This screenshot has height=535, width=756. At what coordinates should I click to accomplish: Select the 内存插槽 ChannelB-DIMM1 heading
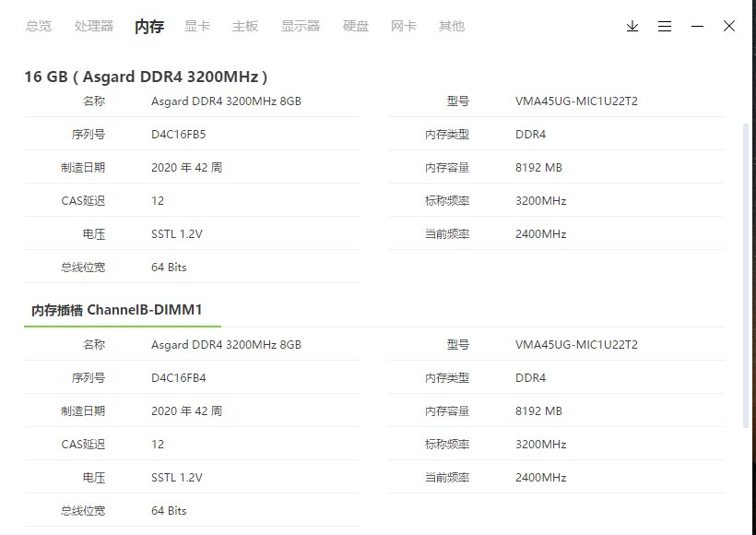(x=117, y=310)
